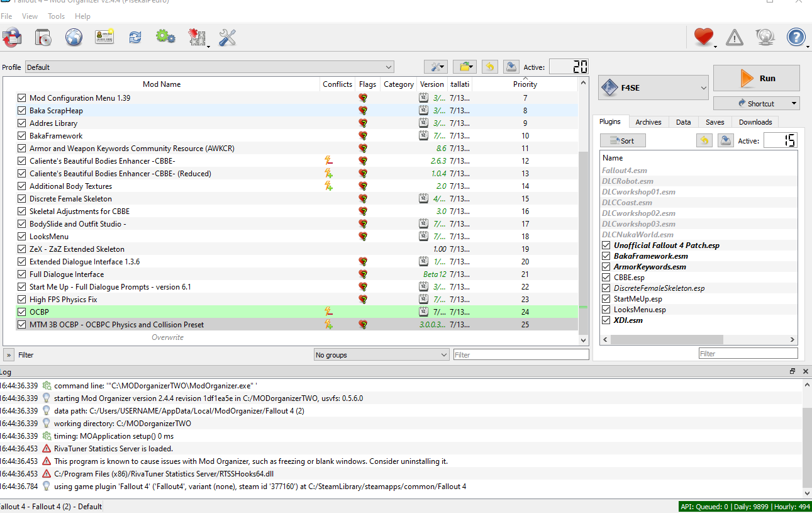
Task: Open the No groups dropdown
Action: 381,355
